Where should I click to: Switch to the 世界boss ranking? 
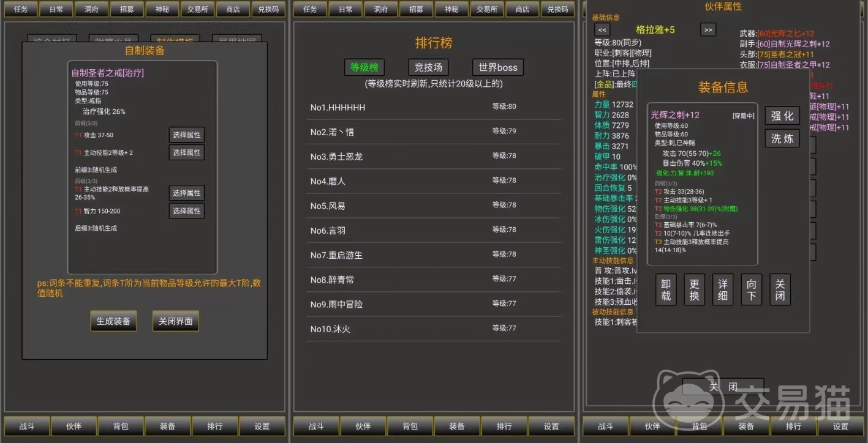tap(498, 67)
